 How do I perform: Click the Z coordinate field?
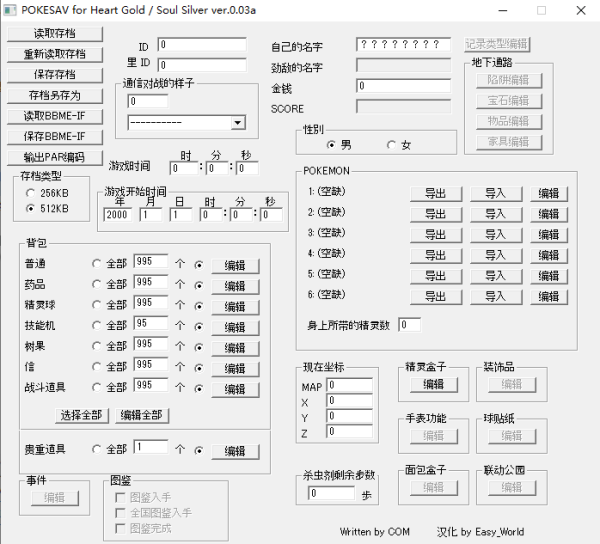coord(349,432)
